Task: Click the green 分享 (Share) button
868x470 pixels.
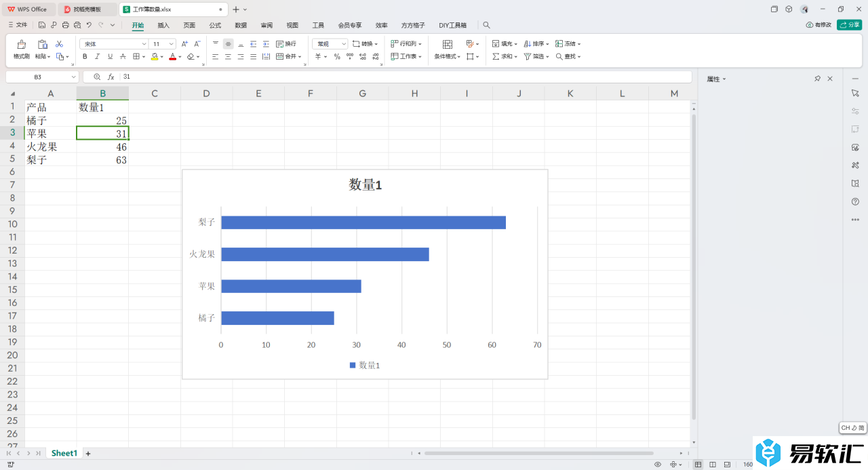Action: [849, 25]
